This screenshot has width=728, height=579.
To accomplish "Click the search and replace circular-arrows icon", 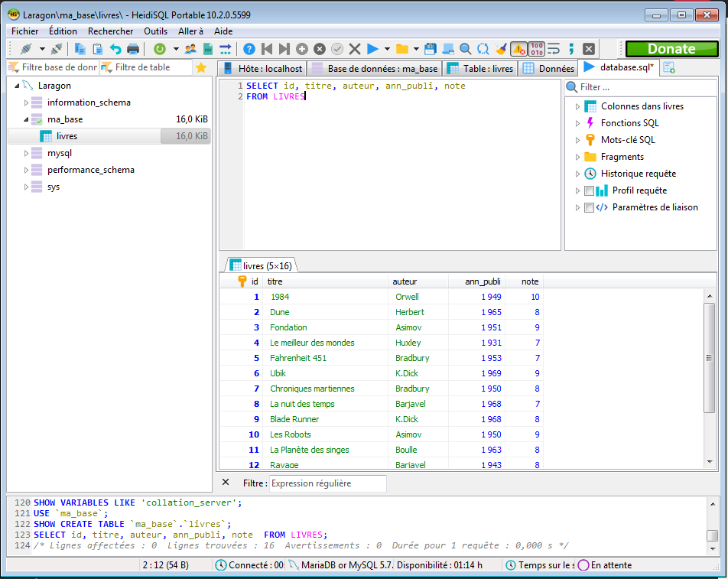I will (x=483, y=49).
